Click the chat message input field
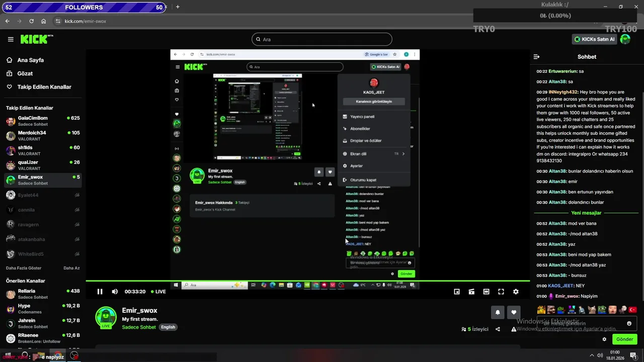This screenshot has width=644, height=362. tap(587, 323)
